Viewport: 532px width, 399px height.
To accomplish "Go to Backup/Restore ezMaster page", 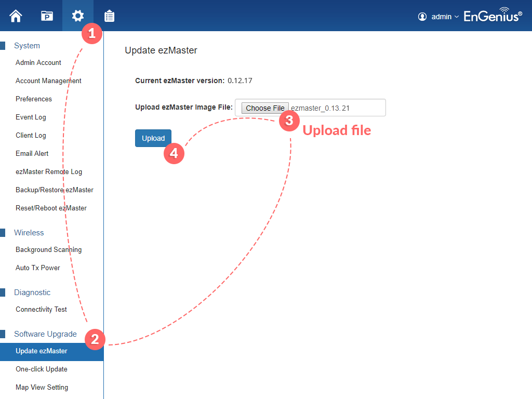I will (55, 190).
